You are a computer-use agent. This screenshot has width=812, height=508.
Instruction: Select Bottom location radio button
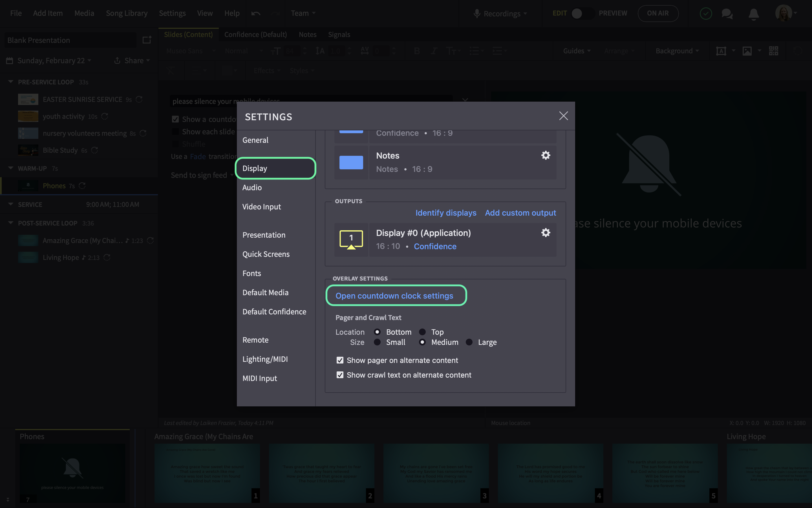(x=377, y=332)
